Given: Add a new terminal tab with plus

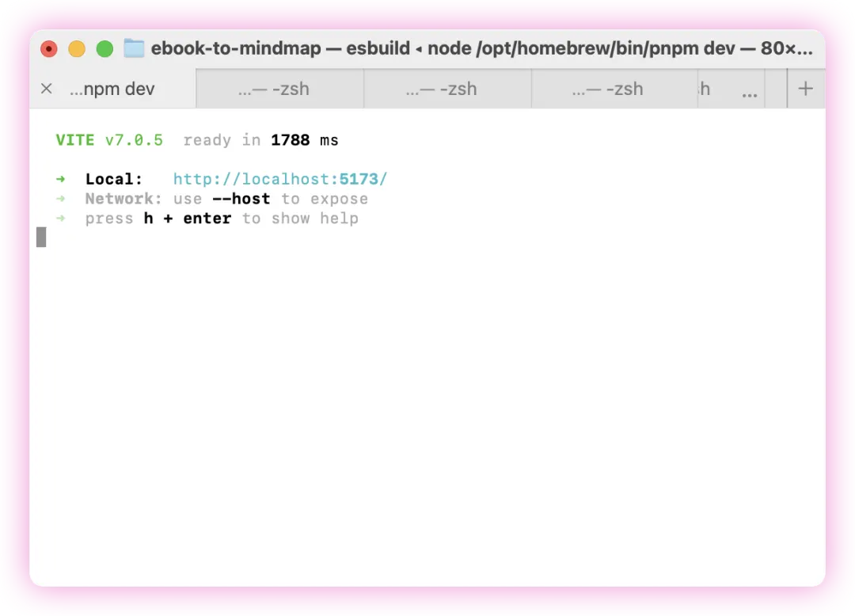Looking at the screenshot, I should click(805, 89).
